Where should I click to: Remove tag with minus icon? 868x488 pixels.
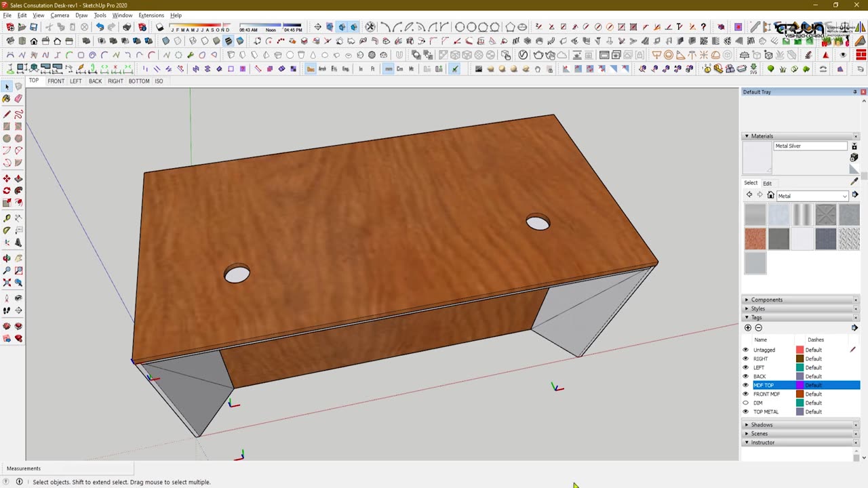(x=759, y=327)
